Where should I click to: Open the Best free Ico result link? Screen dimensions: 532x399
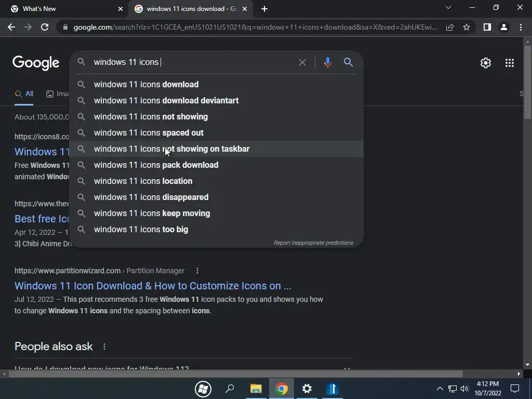(x=42, y=219)
